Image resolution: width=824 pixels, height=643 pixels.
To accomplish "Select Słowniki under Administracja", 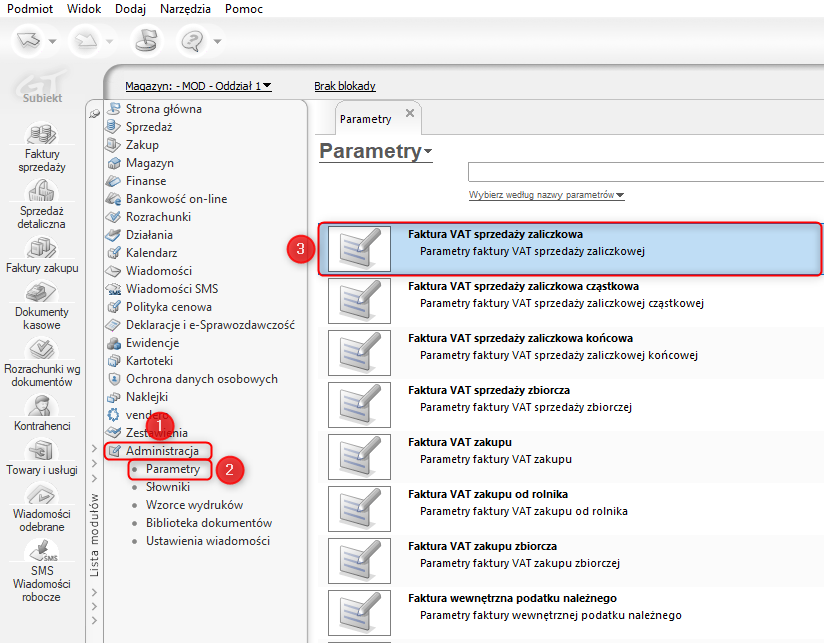I will coord(168,487).
